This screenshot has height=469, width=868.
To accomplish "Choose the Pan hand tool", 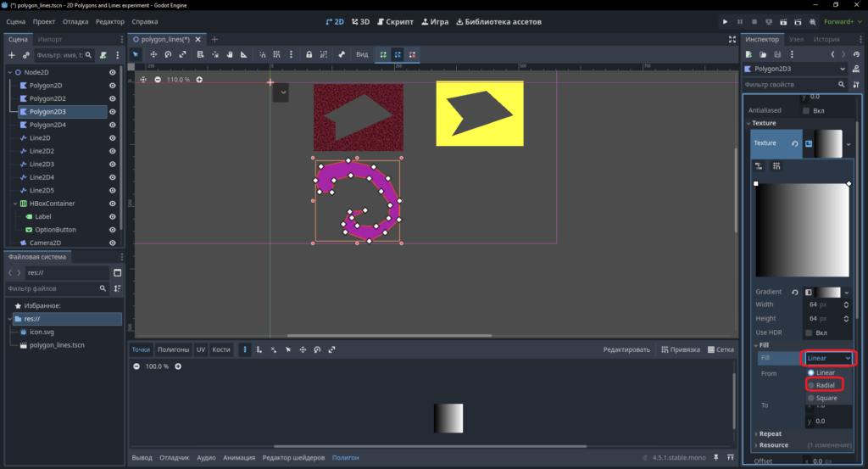I will pyautogui.click(x=229, y=54).
